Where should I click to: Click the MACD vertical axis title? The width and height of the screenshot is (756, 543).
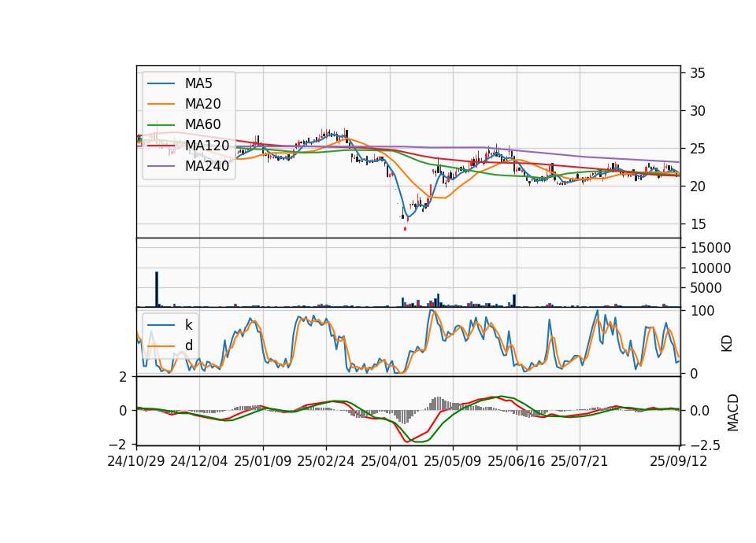(x=732, y=412)
